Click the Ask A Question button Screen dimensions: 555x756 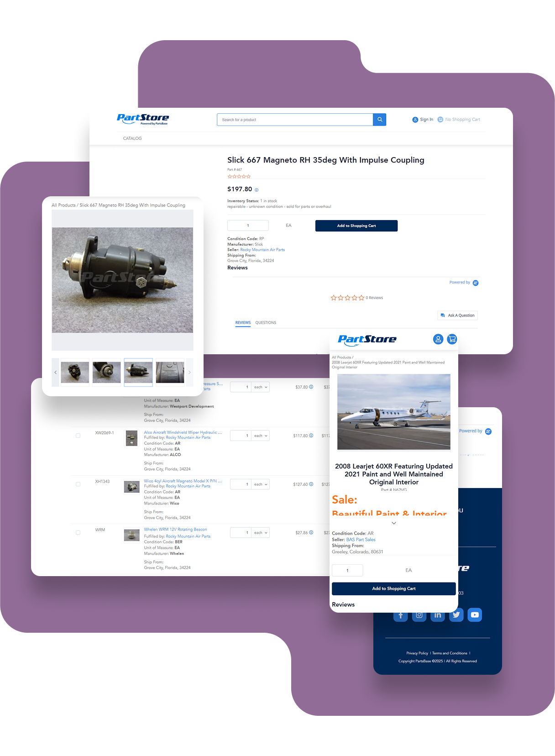click(458, 315)
